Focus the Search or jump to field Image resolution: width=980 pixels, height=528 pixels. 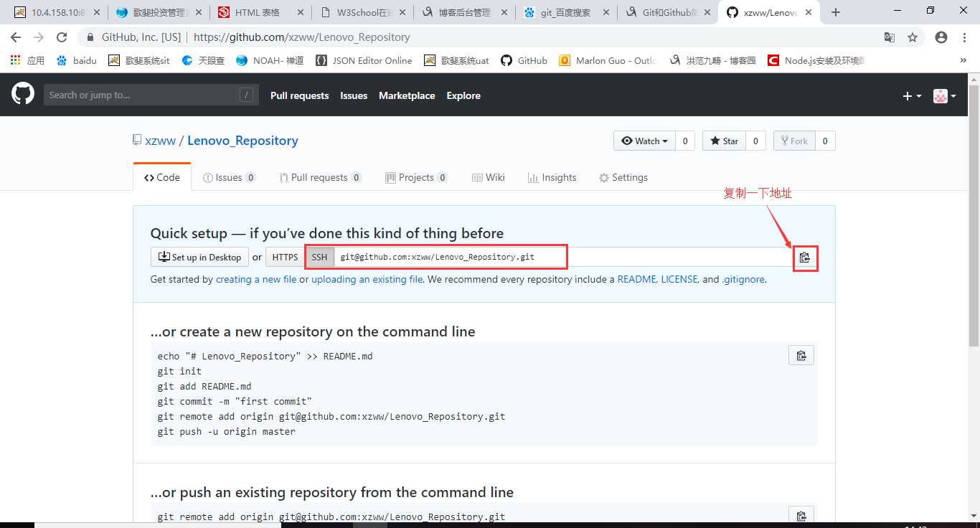pos(151,95)
